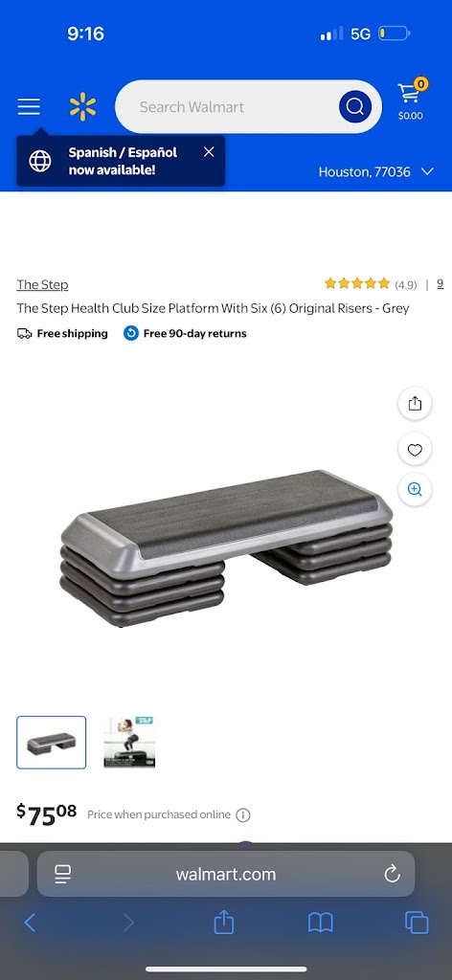
Task: Click the blue search magnifier button
Action: [x=355, y=107]
